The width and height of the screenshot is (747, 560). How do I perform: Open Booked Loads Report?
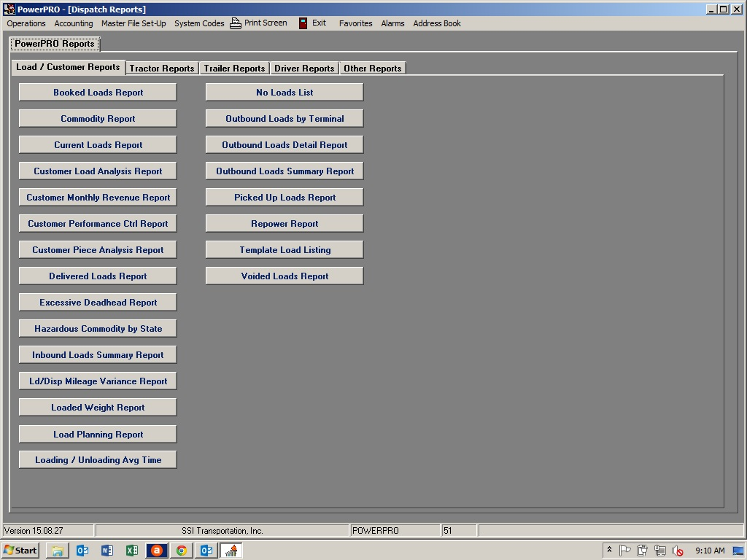(98, 93)
